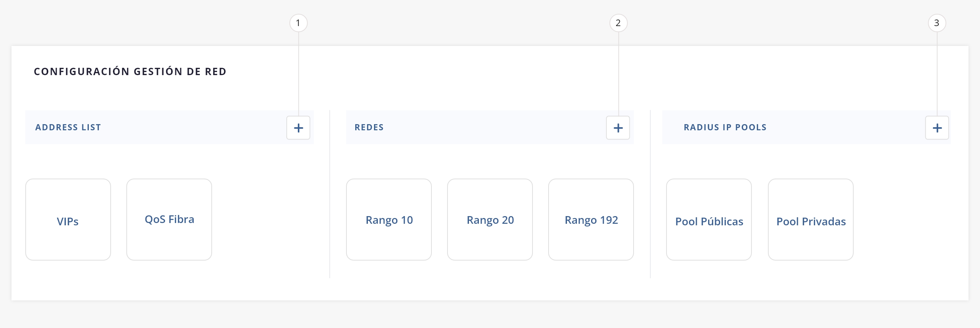Click callout marker number 3
The image size is (980, 328).
tap(937, 23)
